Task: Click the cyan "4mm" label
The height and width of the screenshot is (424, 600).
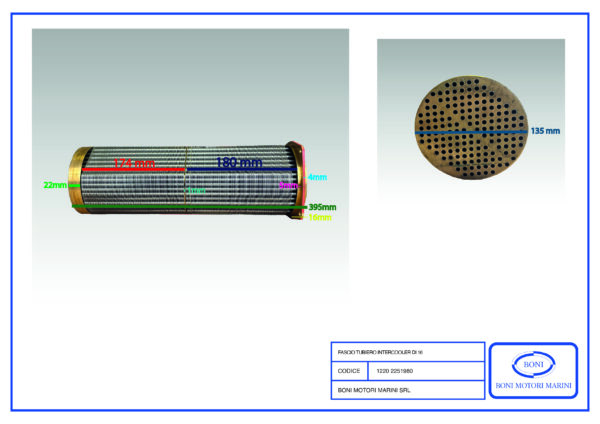Action: pyautogui.click(x=317, y=177)
